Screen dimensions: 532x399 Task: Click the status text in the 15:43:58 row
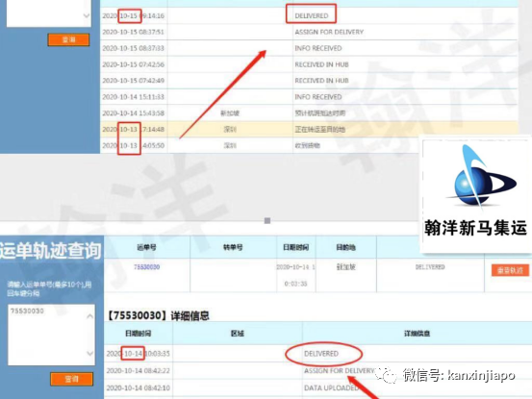pos(320,112)
